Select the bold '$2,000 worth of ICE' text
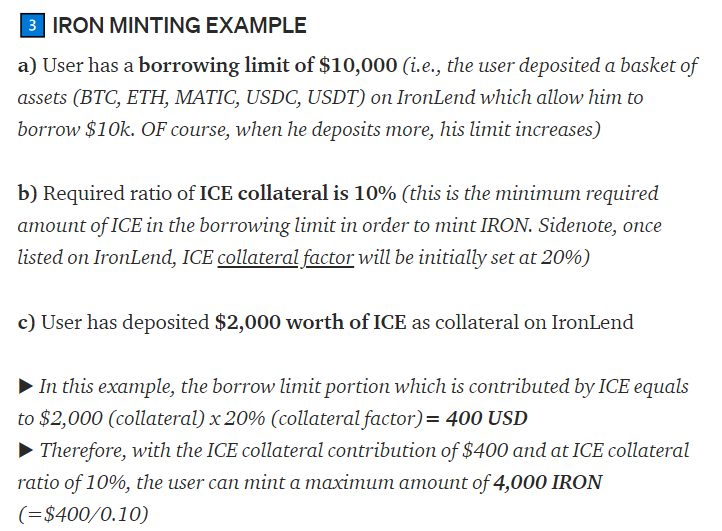The width and height of the screenshot is (722, 531). tap(310, 322)
